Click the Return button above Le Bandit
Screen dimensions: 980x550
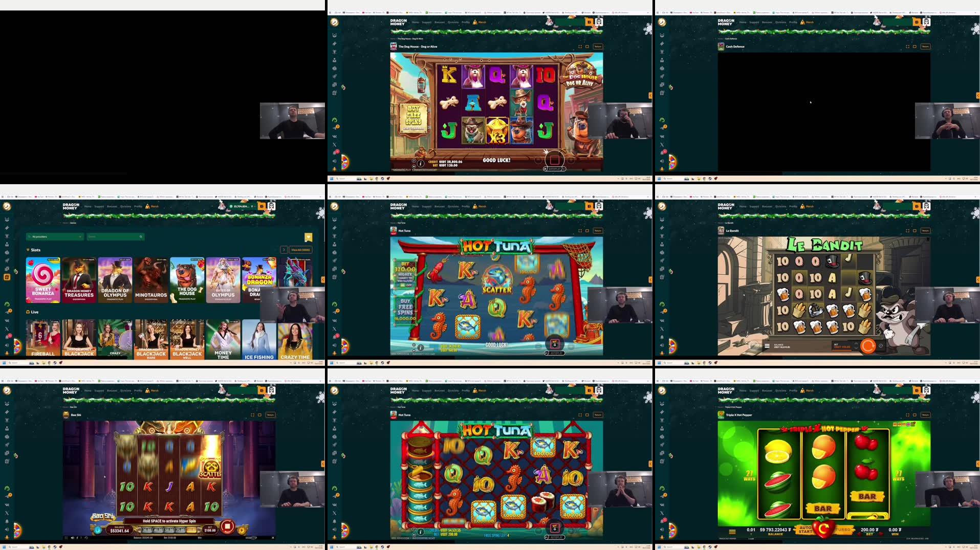tap(925, 230)
